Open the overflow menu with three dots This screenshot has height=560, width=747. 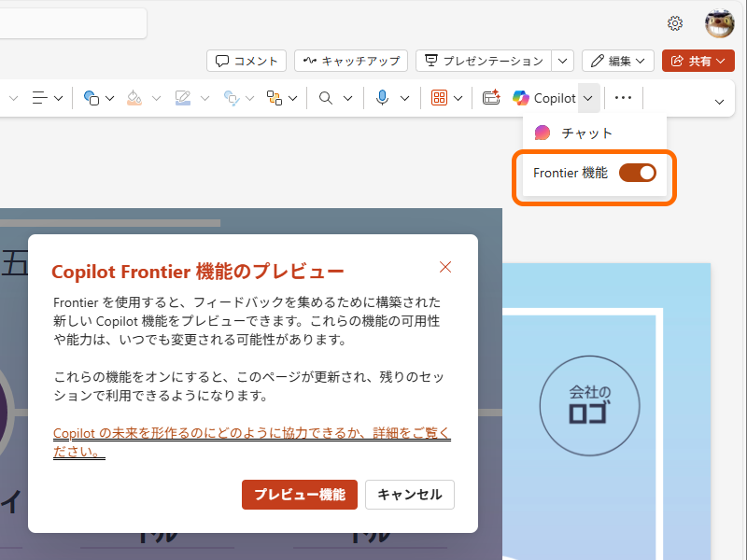[622, 98]
